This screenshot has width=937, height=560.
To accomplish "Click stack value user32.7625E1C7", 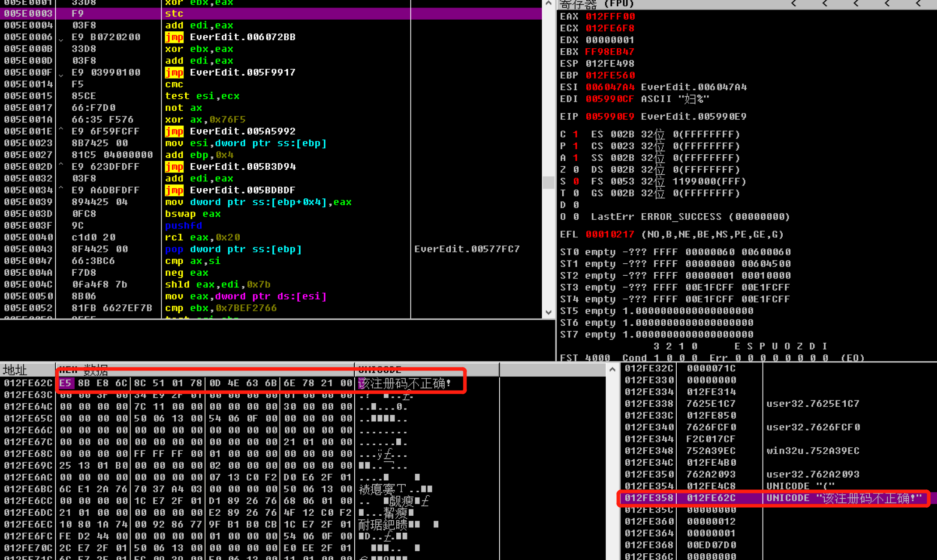I will pos(813,404).
